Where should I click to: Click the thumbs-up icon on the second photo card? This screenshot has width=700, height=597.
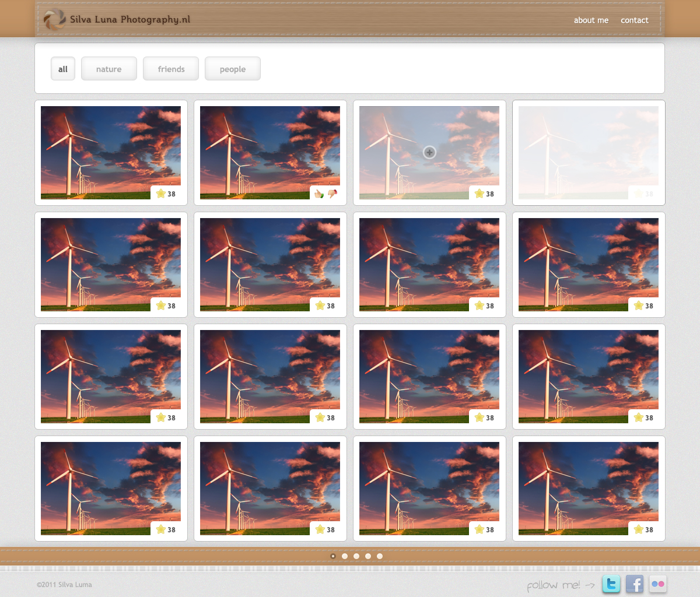coord(318,194)
